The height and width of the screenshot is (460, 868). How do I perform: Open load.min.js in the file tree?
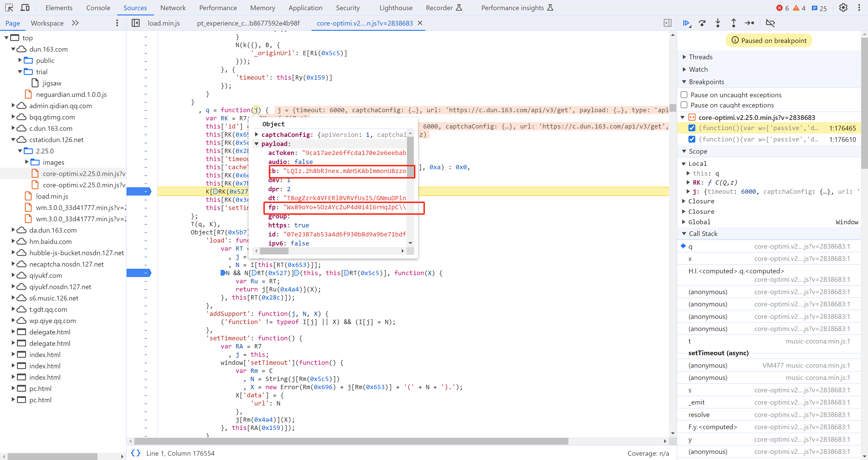tap(52, 196)
